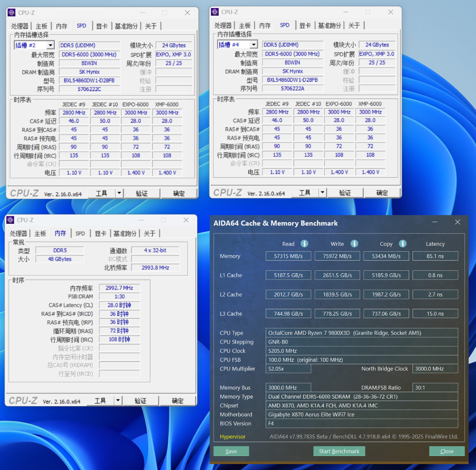The height and width of the screenshot is (470, 476).
Task: Click Memory Latency value 85.1 ns
Action: pyautogui.click(x=435, y=256)
